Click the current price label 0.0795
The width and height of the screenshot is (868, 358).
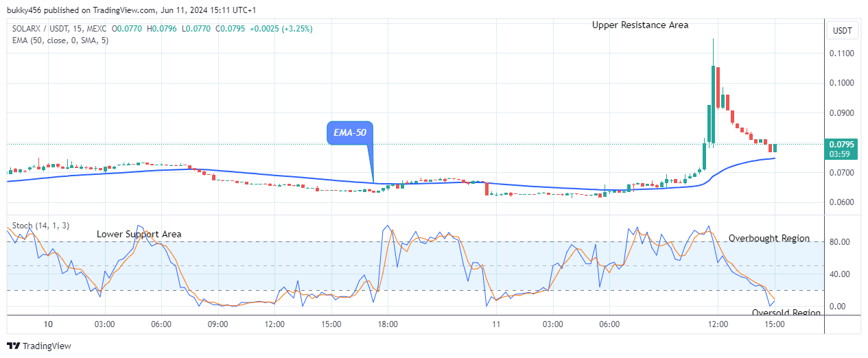tap(842, 145)
